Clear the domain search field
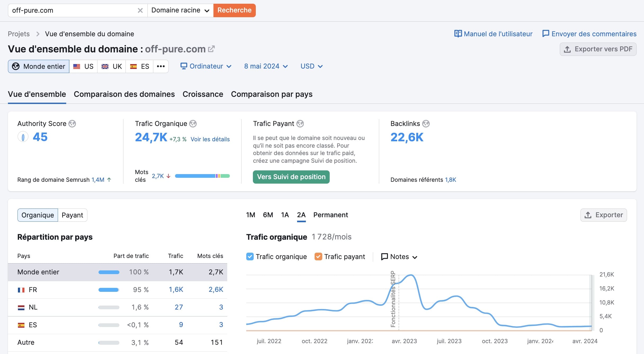 [140, 10]
